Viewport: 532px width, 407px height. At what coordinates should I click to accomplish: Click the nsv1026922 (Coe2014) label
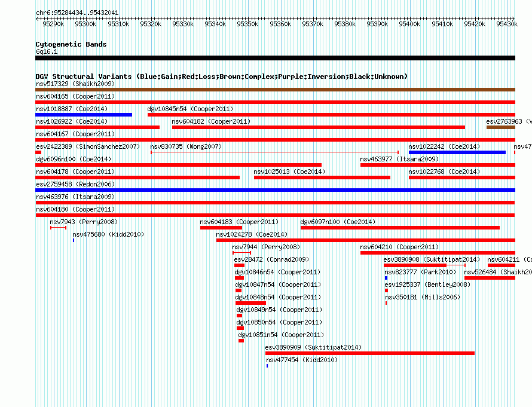point(72,121)
